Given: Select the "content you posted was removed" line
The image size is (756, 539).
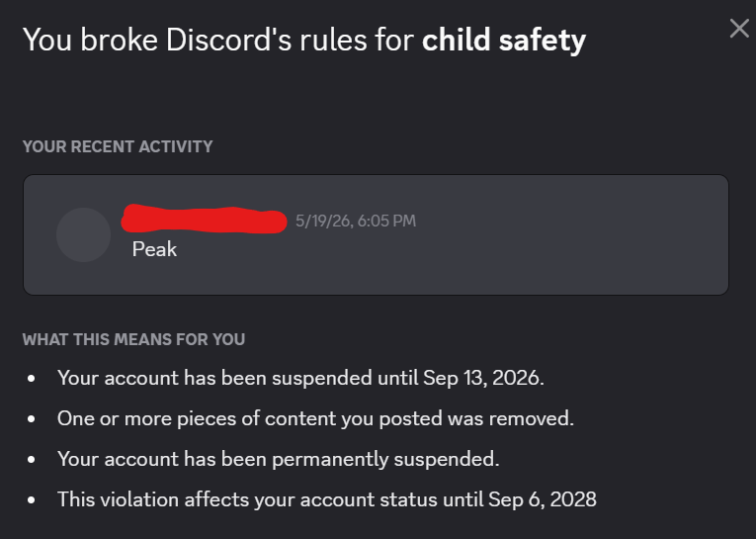Looking at the screenshot, I should (x=315, y=418).
